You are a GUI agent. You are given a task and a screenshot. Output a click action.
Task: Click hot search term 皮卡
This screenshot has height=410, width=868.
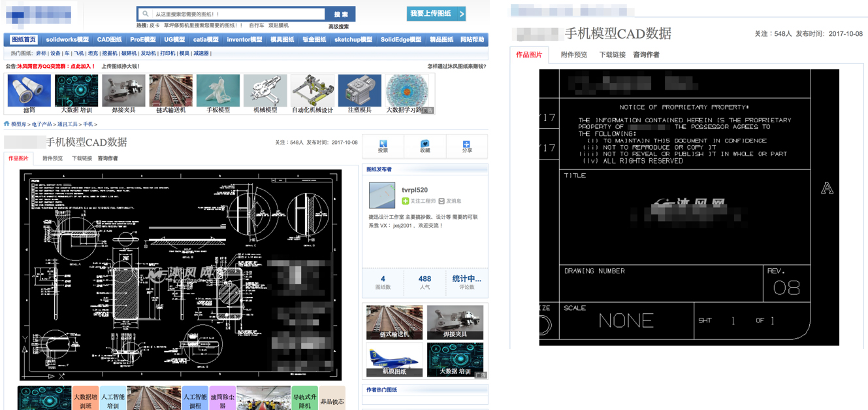(154, 26)
